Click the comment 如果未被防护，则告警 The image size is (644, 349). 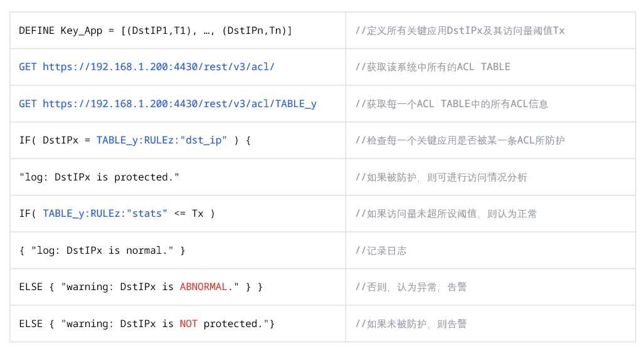tap(411, 323)
